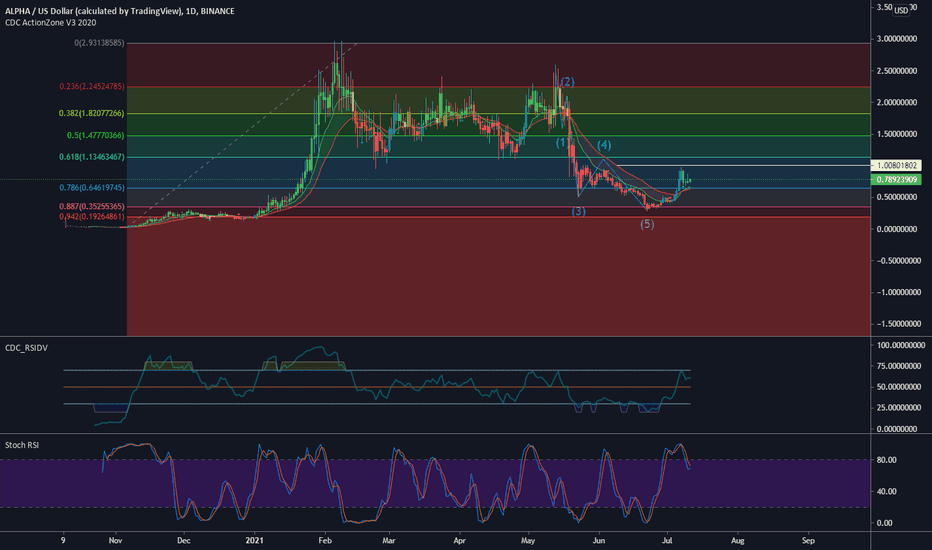Click the ALPHA / US Dollar chart title
This screenshot has width=932, height=550.
(x=119, y=11)
